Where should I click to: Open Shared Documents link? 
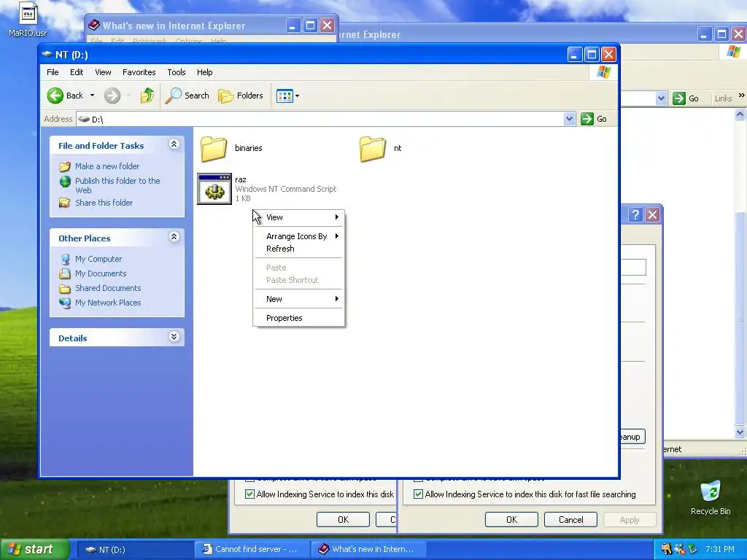(108, 288)
